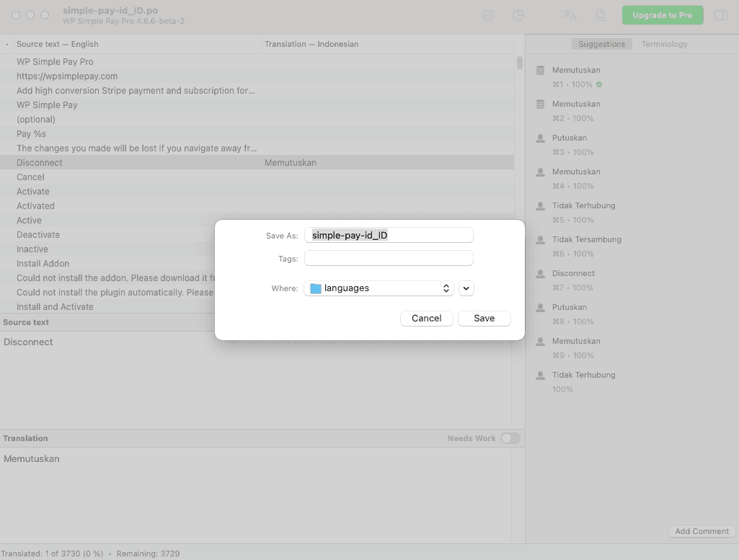739x560 pixels.
Task: Click green checkmark on ⌘1 suggestion
Action: (599, 84)
